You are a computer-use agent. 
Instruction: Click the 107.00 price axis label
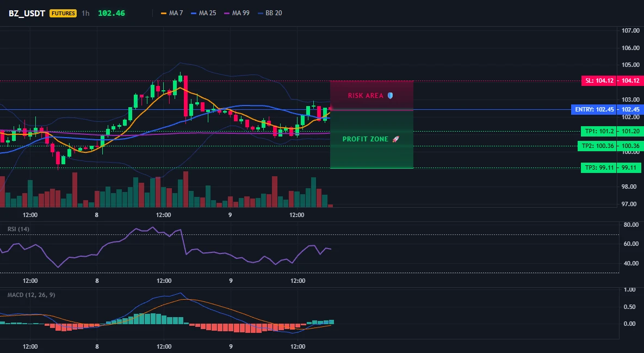tap(630, 30)
